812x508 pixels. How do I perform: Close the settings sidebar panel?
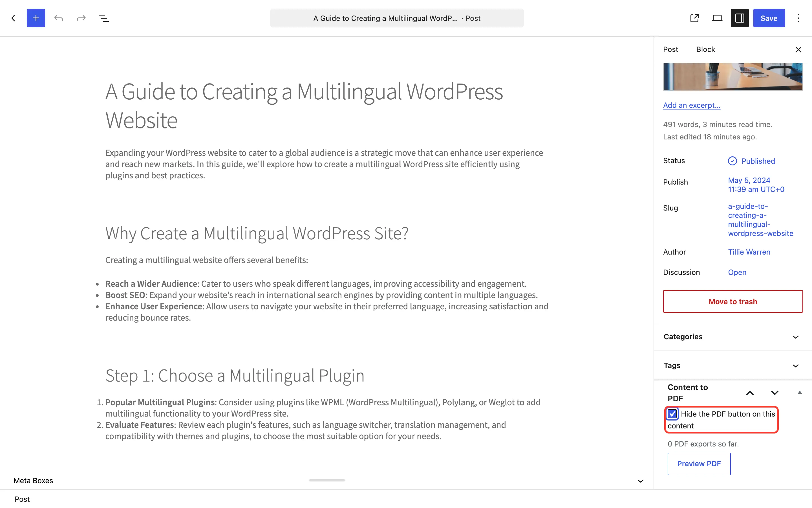(798, 50)
